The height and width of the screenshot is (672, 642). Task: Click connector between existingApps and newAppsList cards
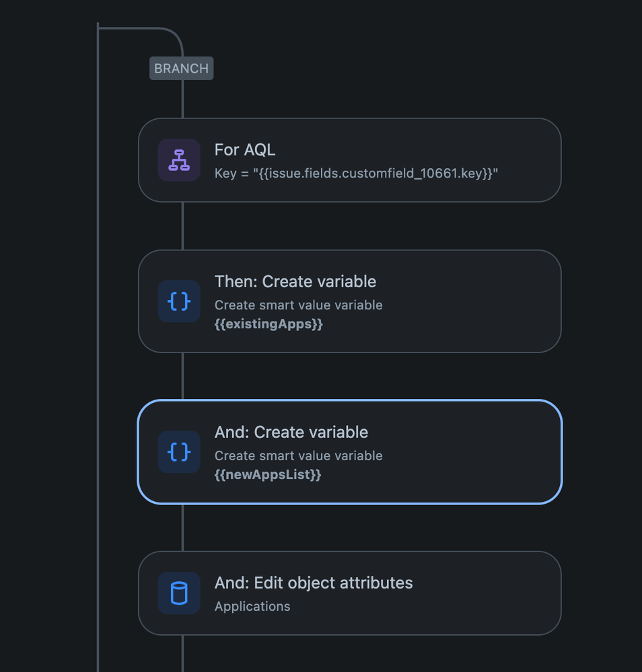[182, 376]
